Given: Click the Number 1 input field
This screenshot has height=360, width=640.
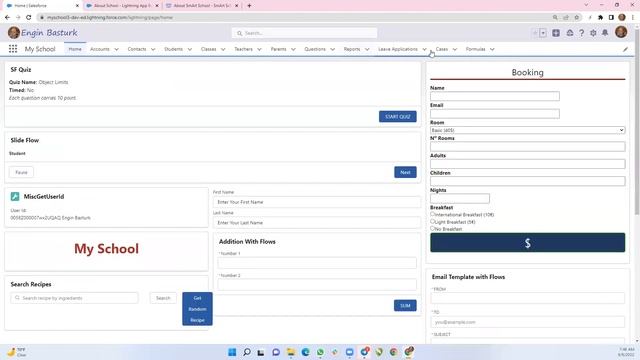Looking at the screenshot, I should pos(317,263).
